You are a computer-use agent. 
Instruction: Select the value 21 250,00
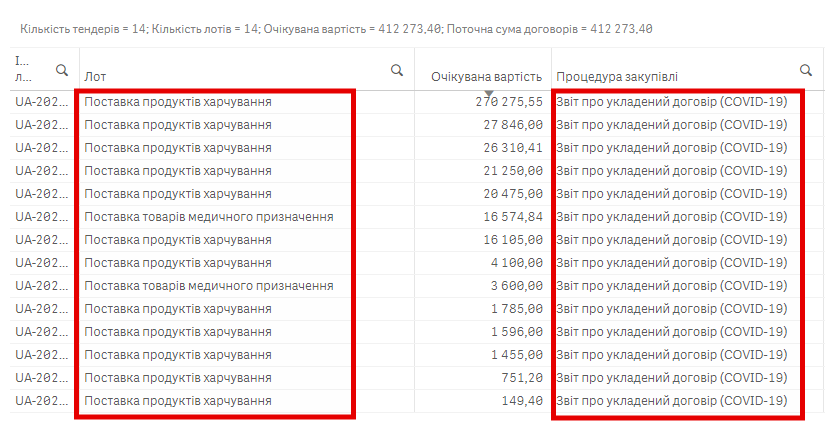pyautogui.click(x=513, y=171)
